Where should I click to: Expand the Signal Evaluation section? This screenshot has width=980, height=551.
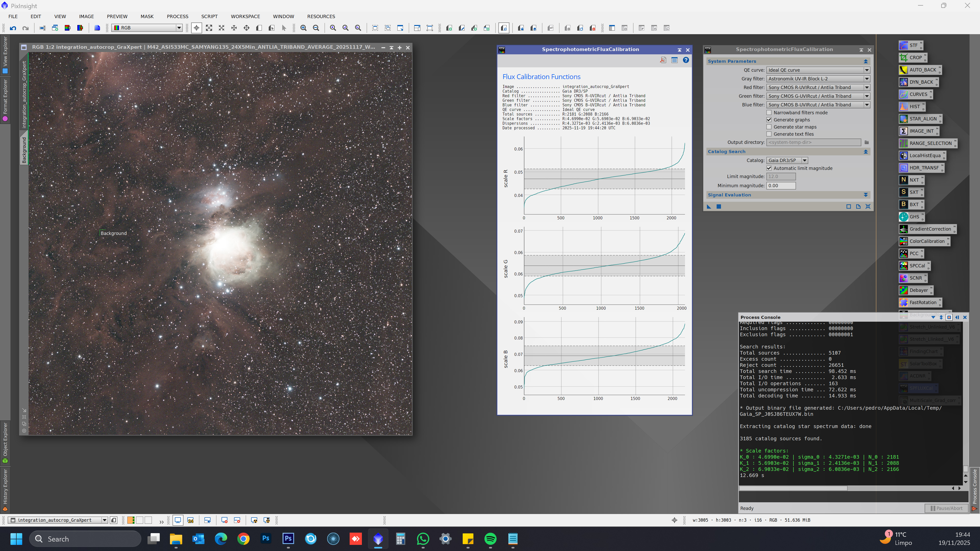865,195
